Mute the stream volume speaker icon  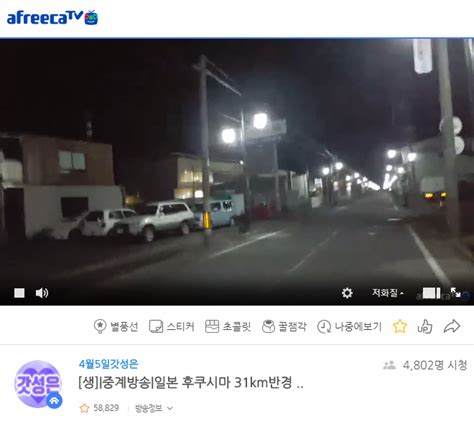click(42, 293)
